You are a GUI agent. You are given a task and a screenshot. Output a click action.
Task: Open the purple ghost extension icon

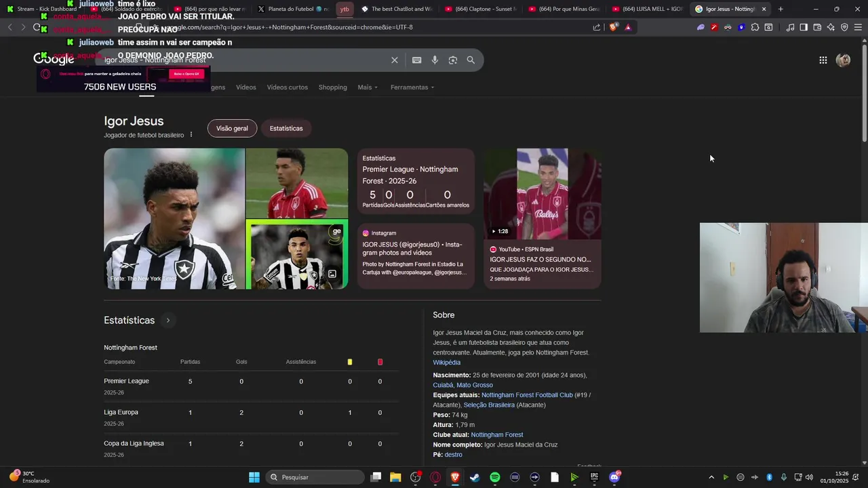[701, 27]
